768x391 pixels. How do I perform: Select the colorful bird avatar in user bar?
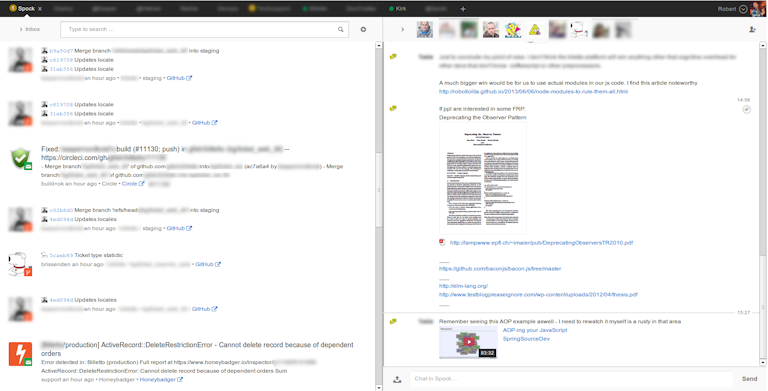(513, 30)
